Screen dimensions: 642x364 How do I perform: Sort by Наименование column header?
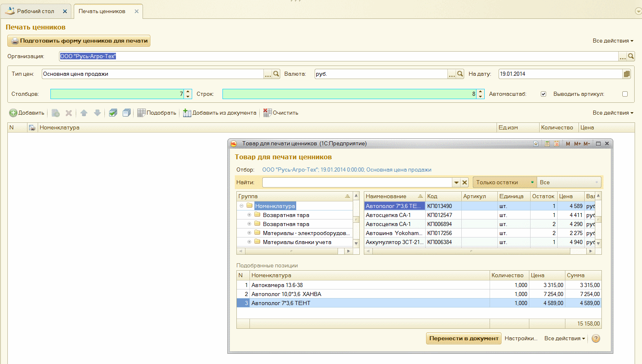(x=394, y=197)
